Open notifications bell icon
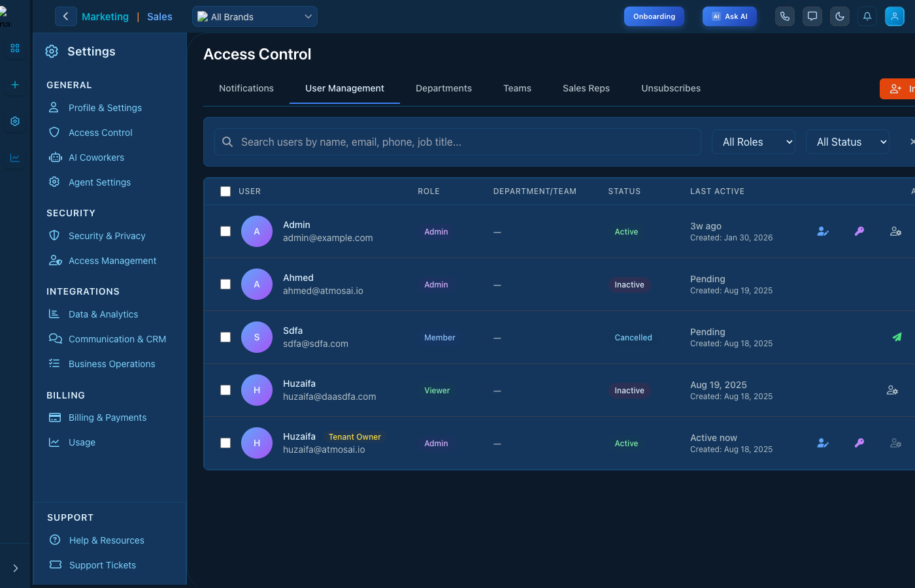The image size is (915, 588). point(867,16)
